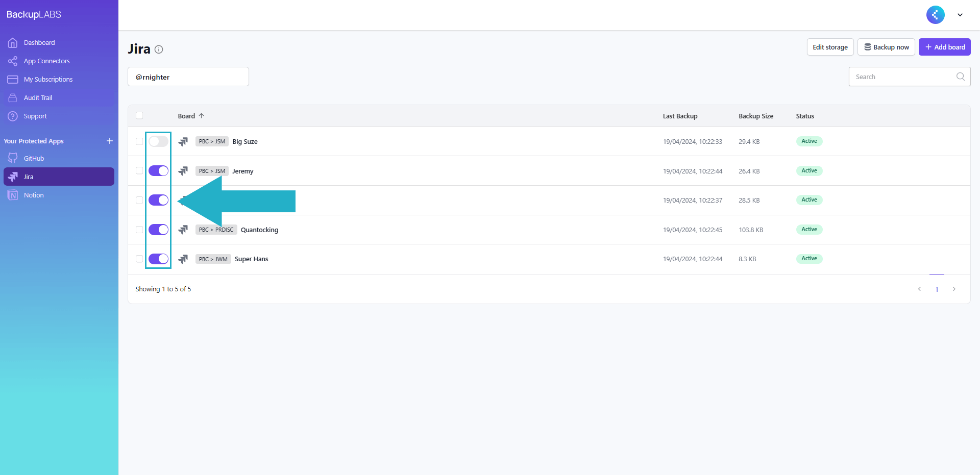Screen dimensions: 980x475
Task: Open My Subscriptions card icon
Action: 13,80
